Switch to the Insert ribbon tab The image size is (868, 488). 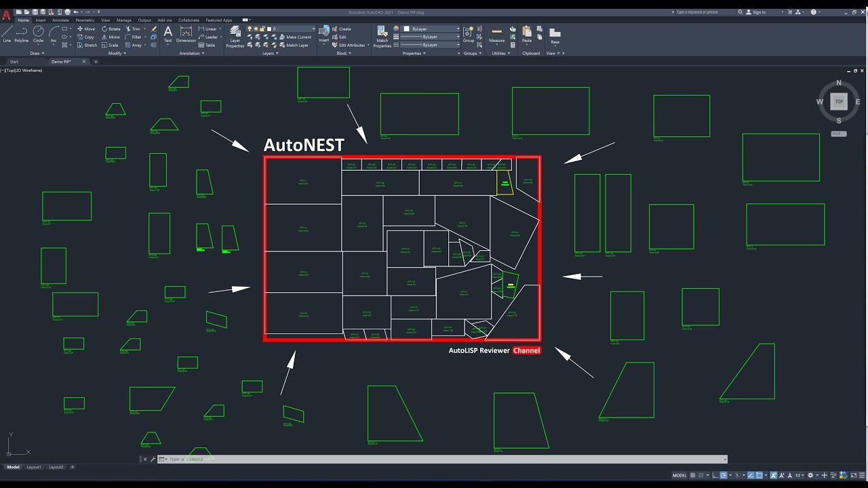pyautogui.click(x=41, y=20)
